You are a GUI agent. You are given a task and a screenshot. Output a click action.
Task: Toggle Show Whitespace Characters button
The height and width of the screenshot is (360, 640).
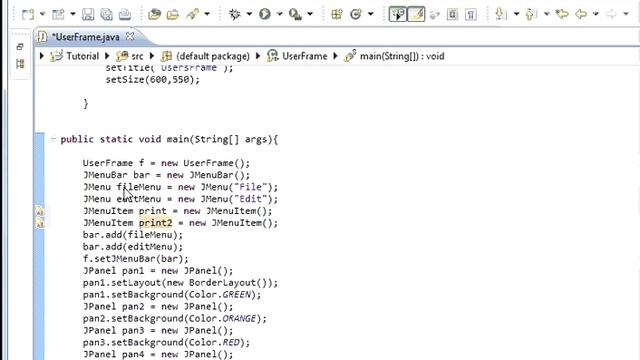[471, 14]
